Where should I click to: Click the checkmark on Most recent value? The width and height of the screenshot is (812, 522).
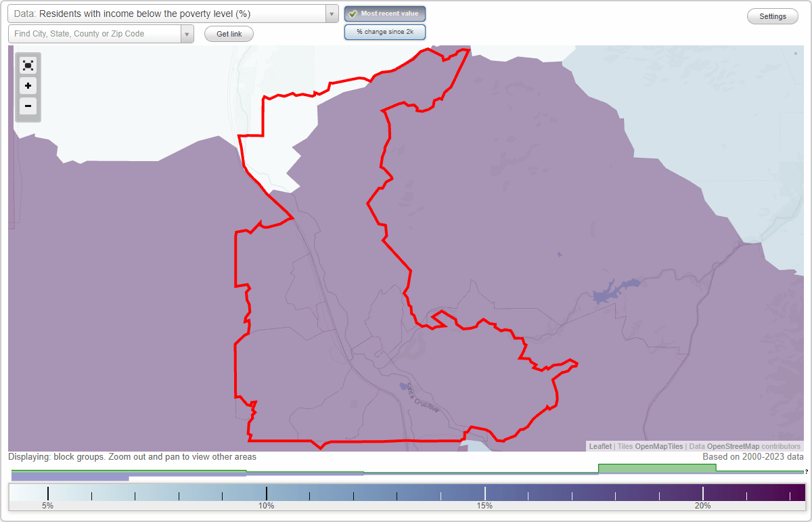(x=354, y=13)
